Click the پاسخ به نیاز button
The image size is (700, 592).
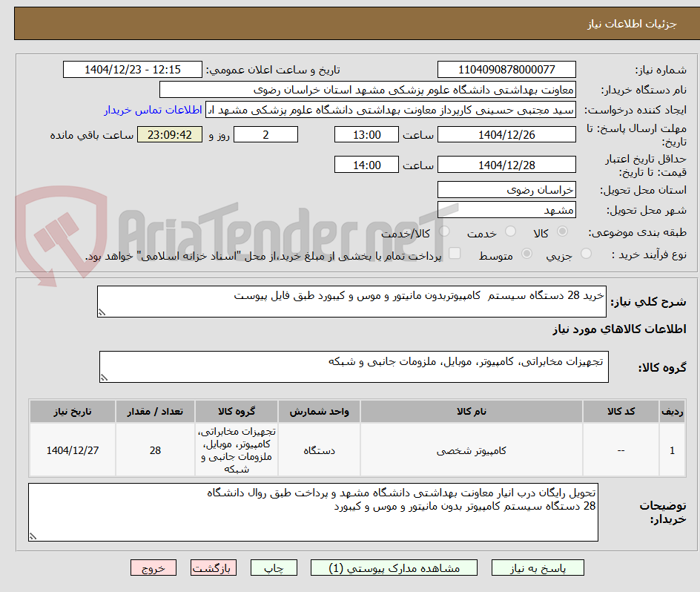(538, 568)
